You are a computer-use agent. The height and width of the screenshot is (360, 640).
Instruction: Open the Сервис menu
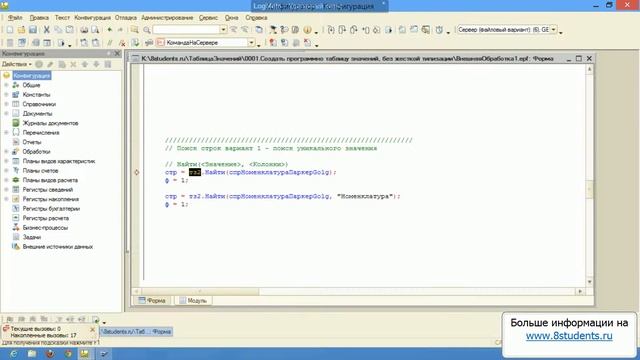click(208, 18)
